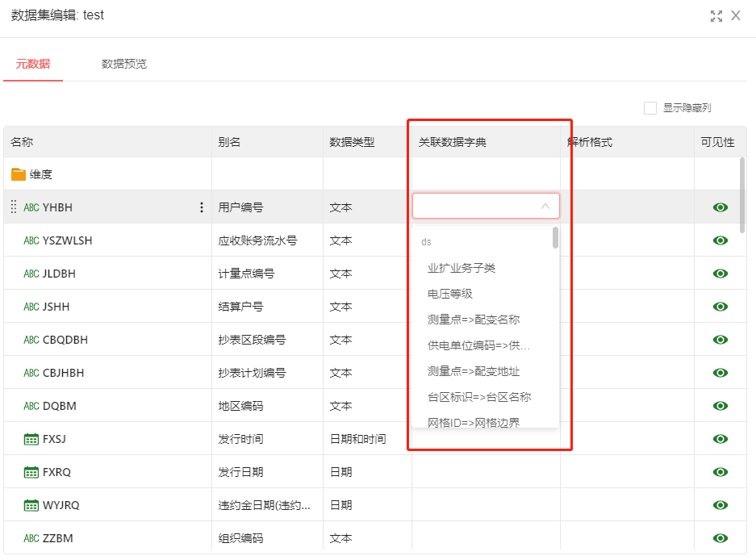Toggle visibility eye for the JSHH row
The image size is (756, 560).
(720, 307)
